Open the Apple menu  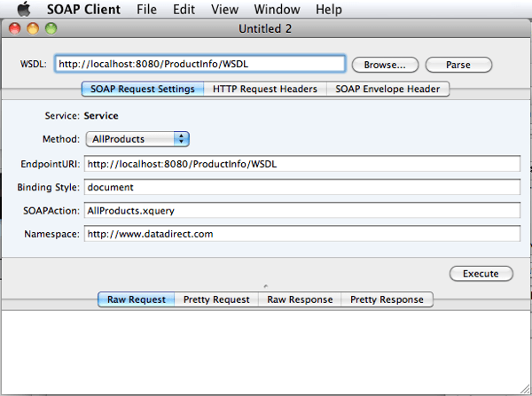coord(24,9)
